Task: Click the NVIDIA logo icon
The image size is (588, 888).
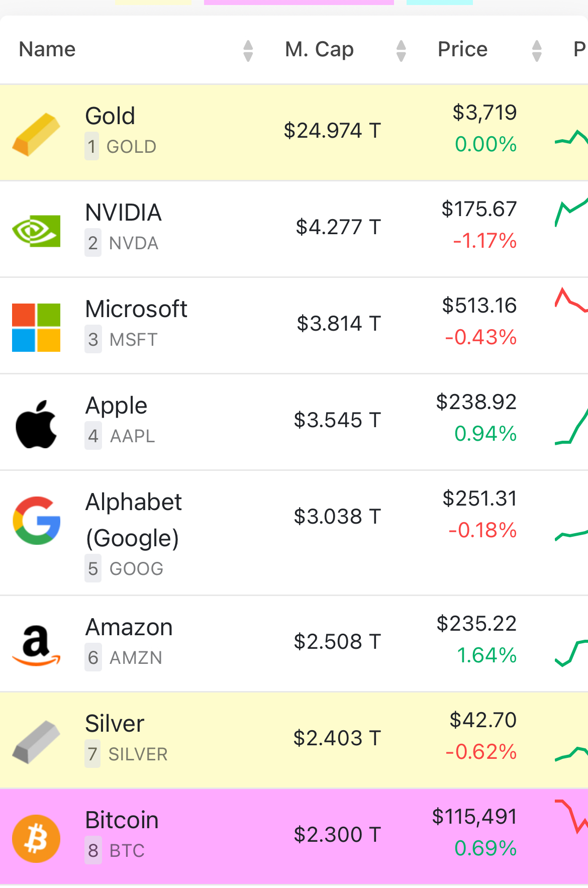Action: [x=36, y=231]
